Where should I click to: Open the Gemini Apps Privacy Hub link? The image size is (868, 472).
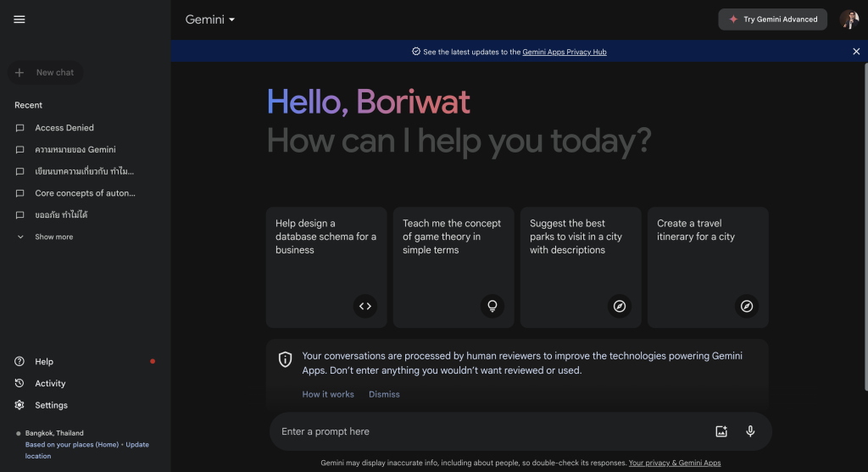coord(564,52)
